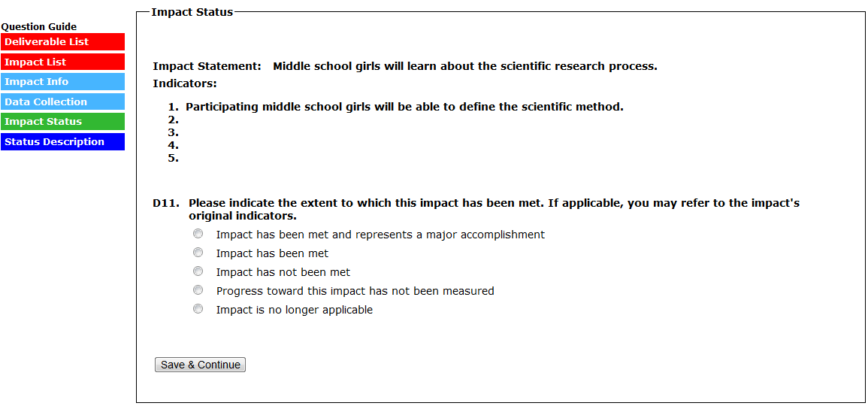Go to Impact List in Question Guide
This screenshot has height=406, width=868.
(x=62, y=62)
